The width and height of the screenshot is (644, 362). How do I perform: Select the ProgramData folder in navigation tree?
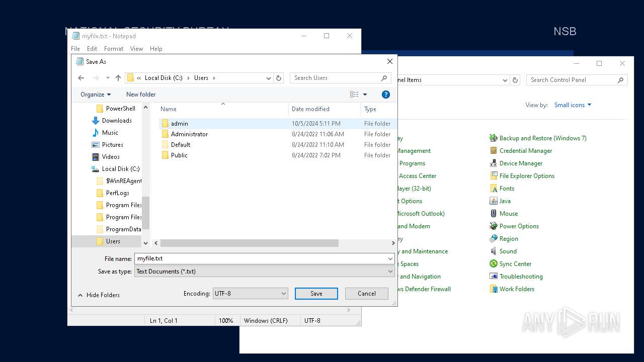123,229
